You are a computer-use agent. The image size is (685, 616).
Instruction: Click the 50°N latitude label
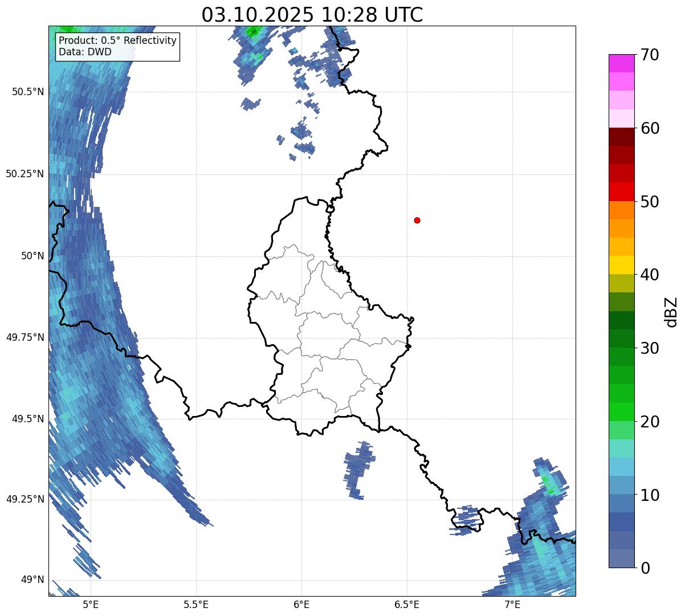pyautogui.click(x=33, y=256)
